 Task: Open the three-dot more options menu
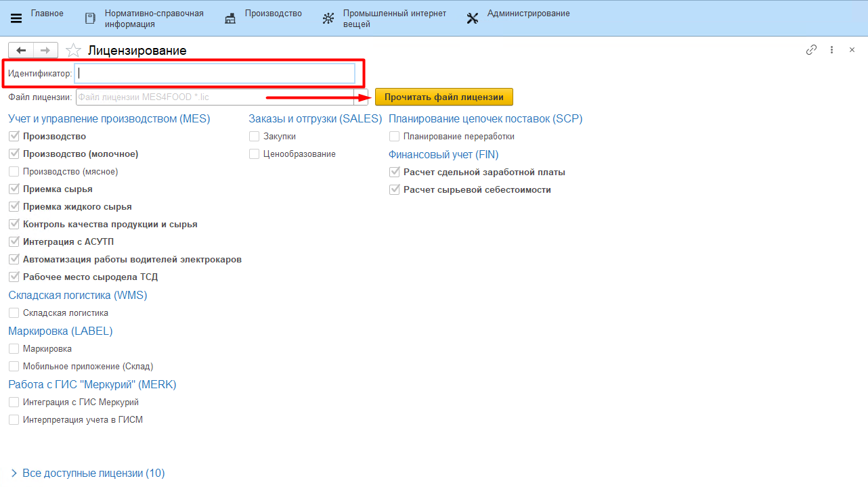[x=831, y=50]
